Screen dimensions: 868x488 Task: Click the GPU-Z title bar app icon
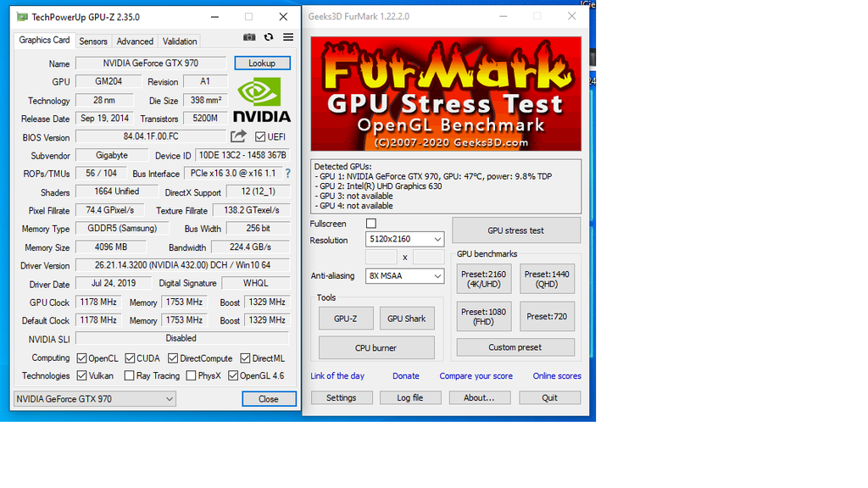click(x=22, y=17)
